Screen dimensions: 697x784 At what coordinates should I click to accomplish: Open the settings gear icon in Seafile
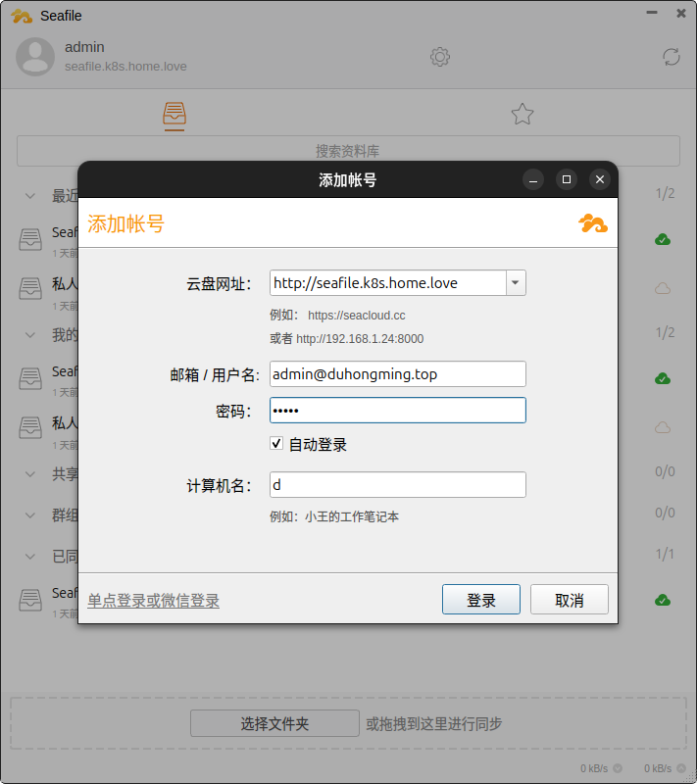[440, 57]
